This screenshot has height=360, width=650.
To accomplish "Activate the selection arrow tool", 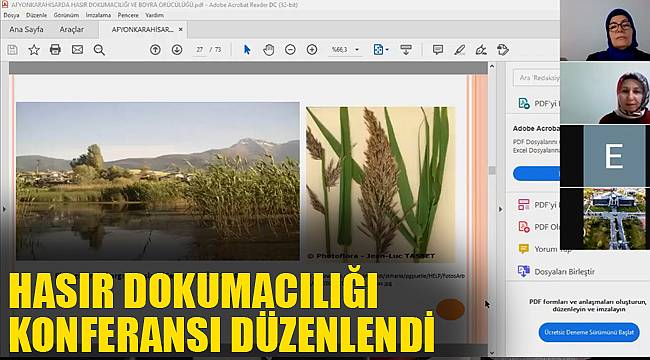I will point(247,50).
